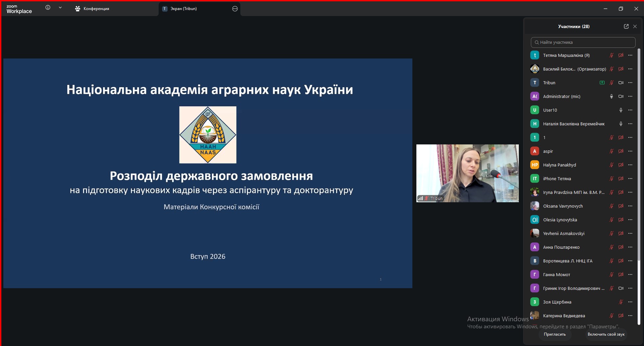Click the camera-off icon for aspir

pyautogui.click(x=621, y=151)
